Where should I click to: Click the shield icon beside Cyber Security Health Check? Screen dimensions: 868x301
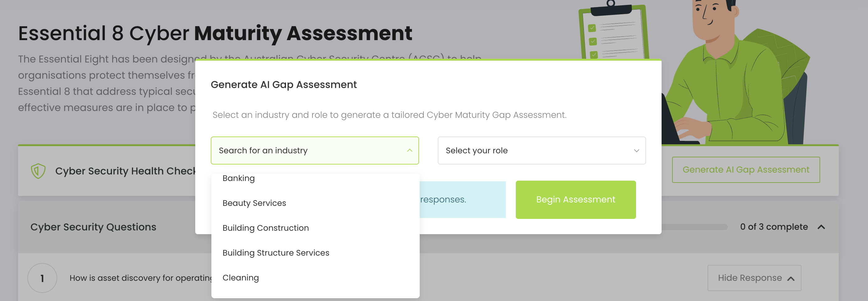click(38, 171)
